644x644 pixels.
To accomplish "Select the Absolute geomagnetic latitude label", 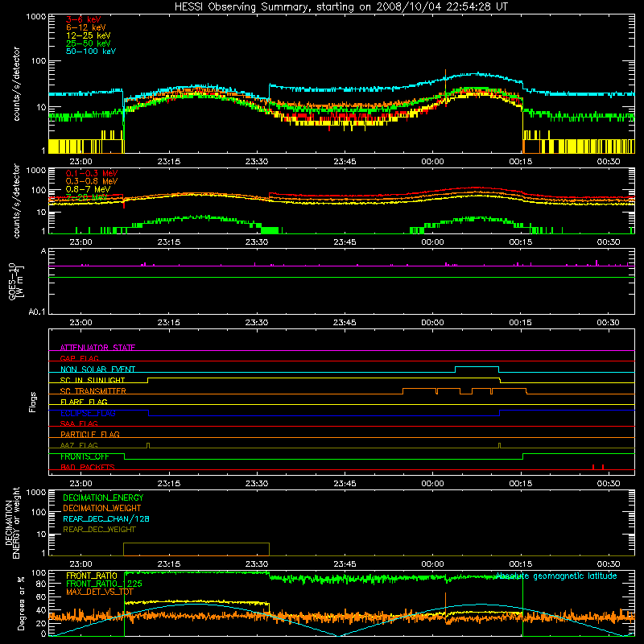I will (x=556, y=576).
